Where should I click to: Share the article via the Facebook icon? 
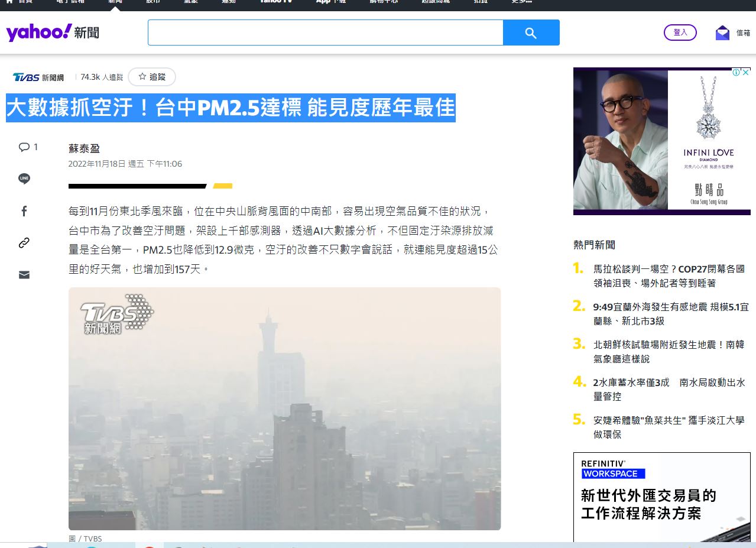point(24,211)
